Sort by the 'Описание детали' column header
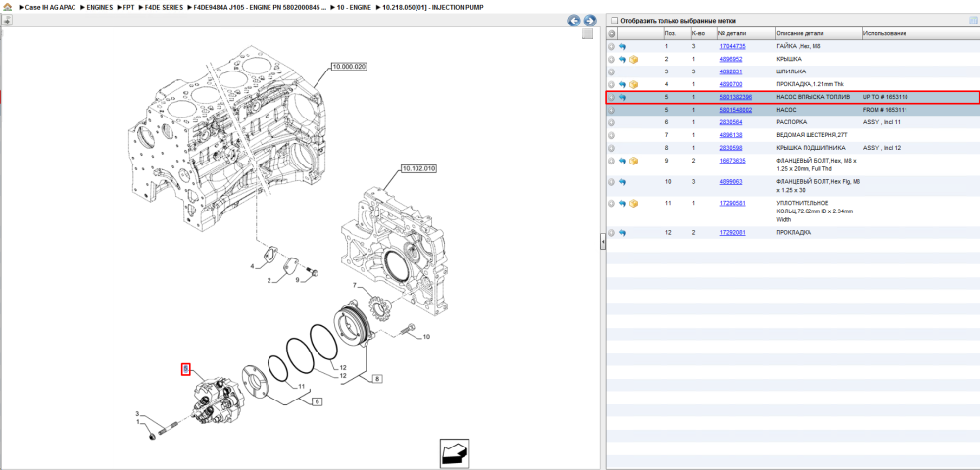Screen dimensions: 980x470 click(x=817, y=33)
